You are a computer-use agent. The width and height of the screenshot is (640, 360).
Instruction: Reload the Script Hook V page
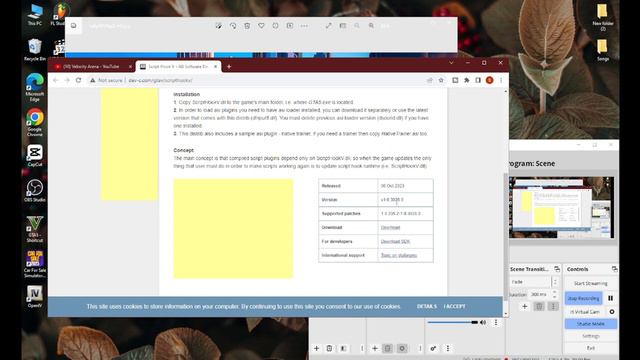tap(79, 80)
